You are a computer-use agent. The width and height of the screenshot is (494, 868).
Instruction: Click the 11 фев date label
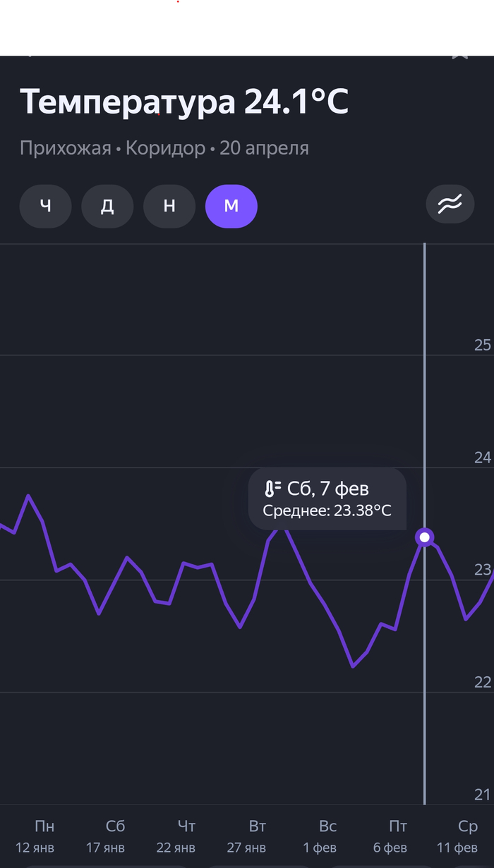[x=457, y=848]
